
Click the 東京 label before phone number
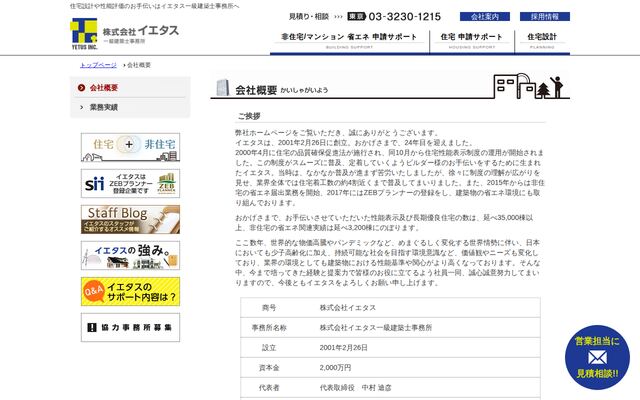[x=357, y=16]
